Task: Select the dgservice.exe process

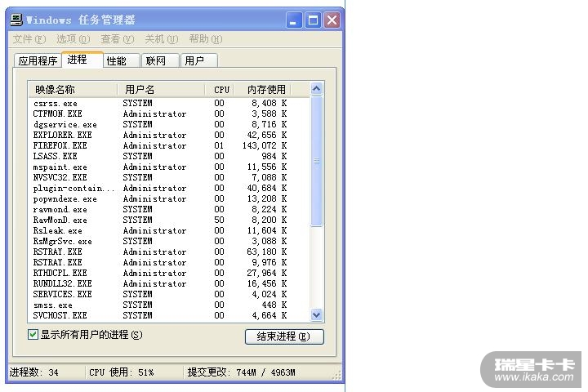Action: point(169,124)
